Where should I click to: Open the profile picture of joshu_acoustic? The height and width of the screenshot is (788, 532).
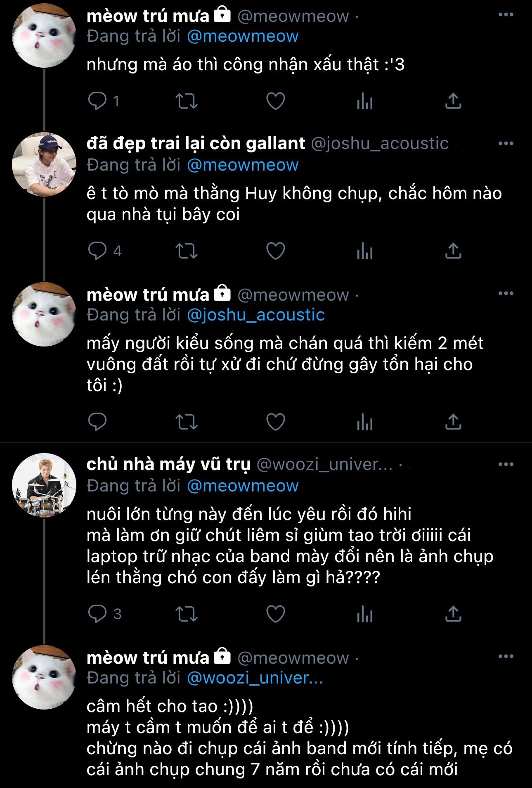click(x=44, y=164)
